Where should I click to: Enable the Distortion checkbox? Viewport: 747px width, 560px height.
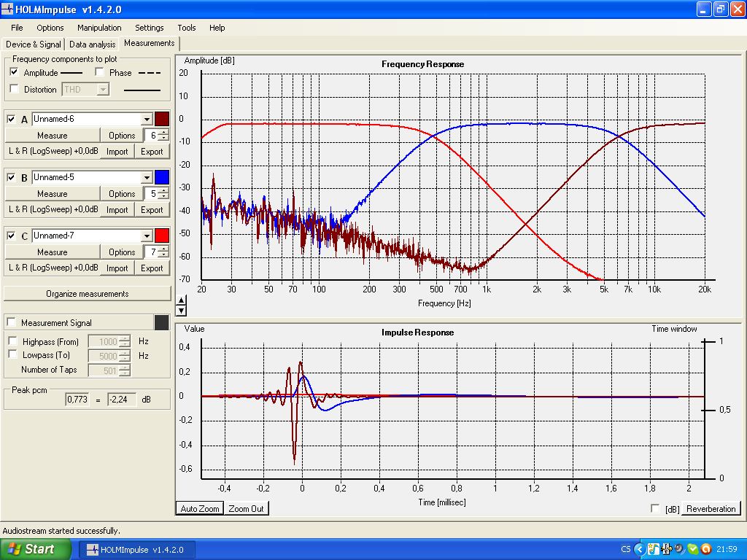click(x=15, y=89)
